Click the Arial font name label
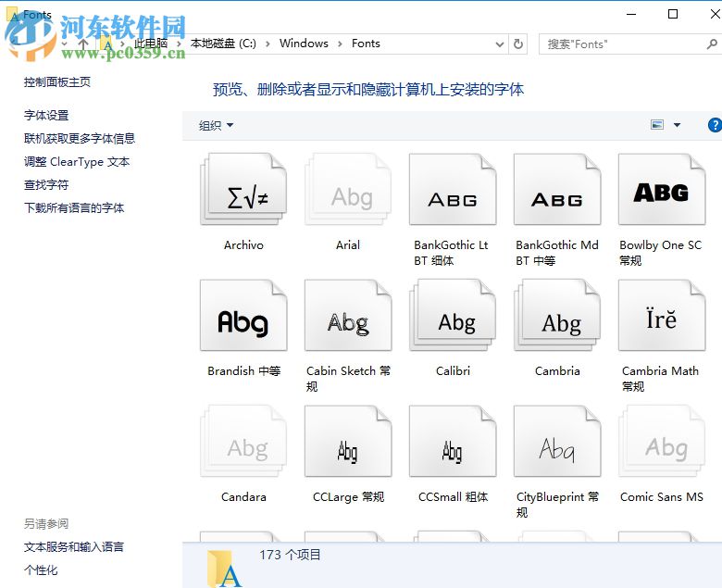 [348, 245]
